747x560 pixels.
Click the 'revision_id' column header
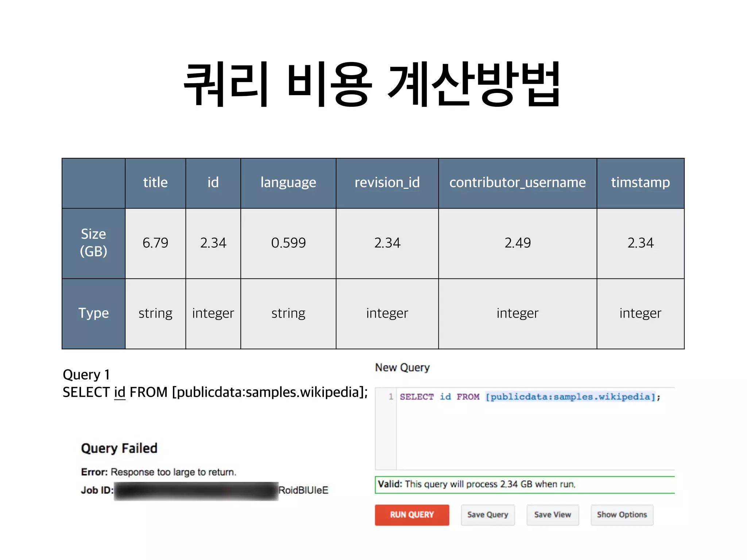(387, 183)
